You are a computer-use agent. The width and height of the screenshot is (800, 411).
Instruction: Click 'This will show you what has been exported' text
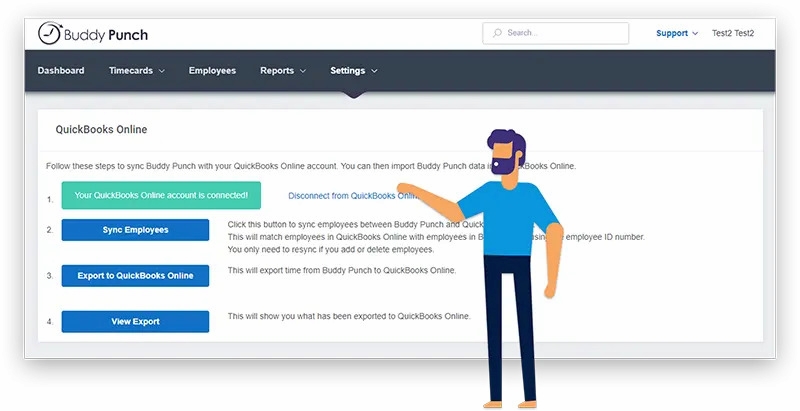(x=349, y=316)
